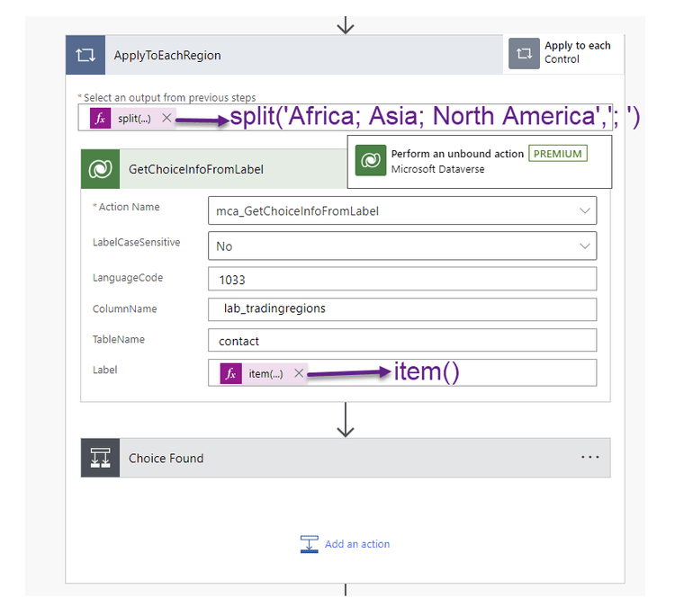Click the item(...) expression token
This screenshot has height=616, width=675.
[265, 374]
